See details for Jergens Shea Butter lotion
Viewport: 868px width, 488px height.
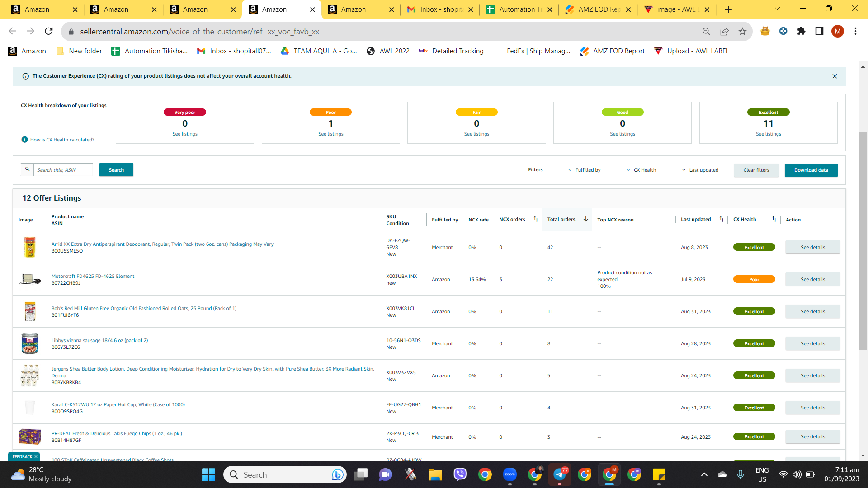click(x=813, y=375)
